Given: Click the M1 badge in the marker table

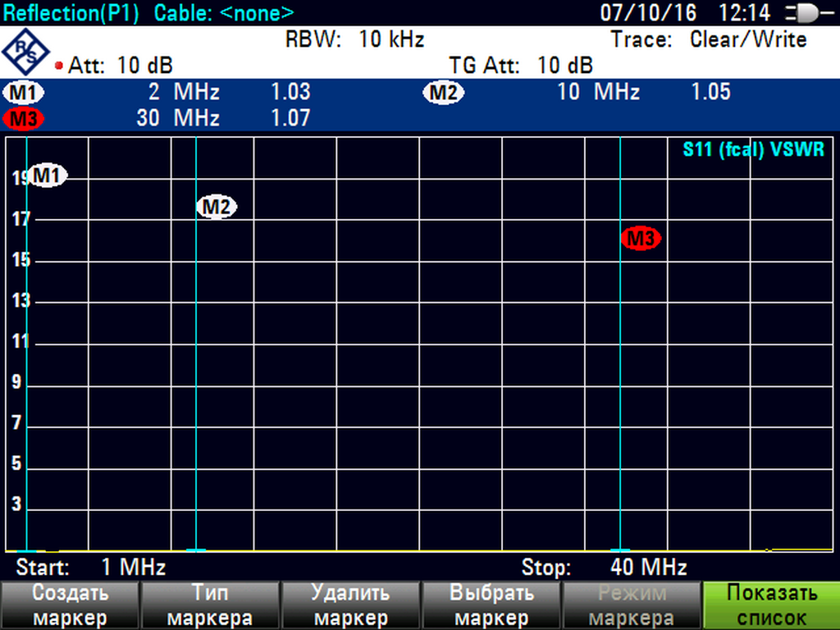Looking at the screenshot, I should coord(25,92).
